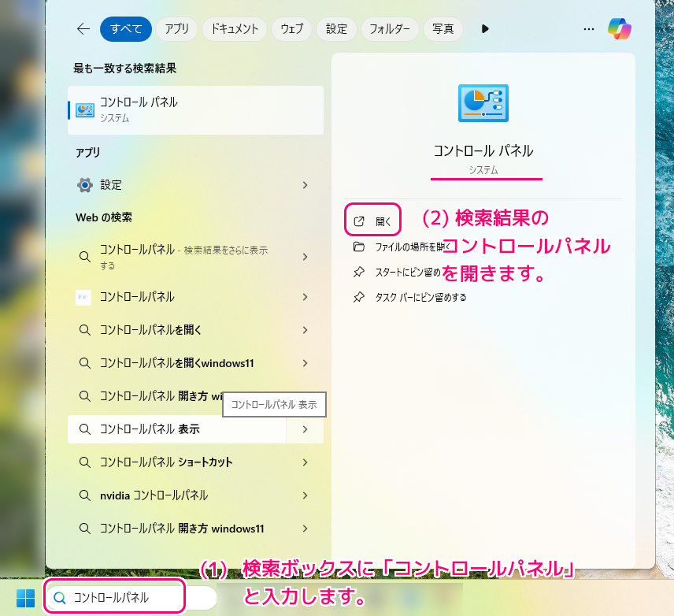Expand chevron for コントロールパネルを開くwindows11
The height and width of the screenshot is (616, 674).
coord(305,363)
